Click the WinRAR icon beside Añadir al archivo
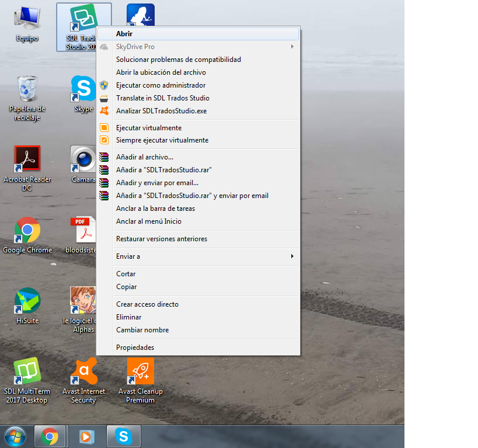Image resolution: width=478 pixels, height=448 pixels. 104,157
